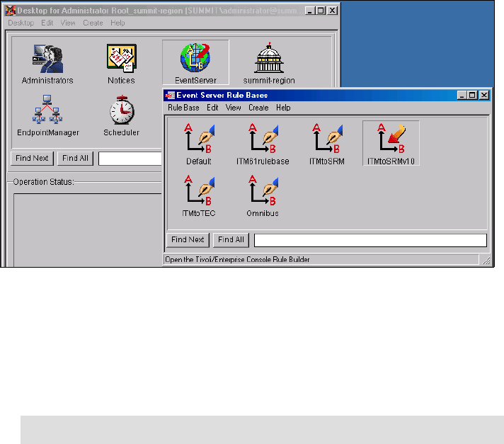Viewport: 504px width, 444px height.
Task: Open the Administrators icon on the desktop
Action: 47,59
